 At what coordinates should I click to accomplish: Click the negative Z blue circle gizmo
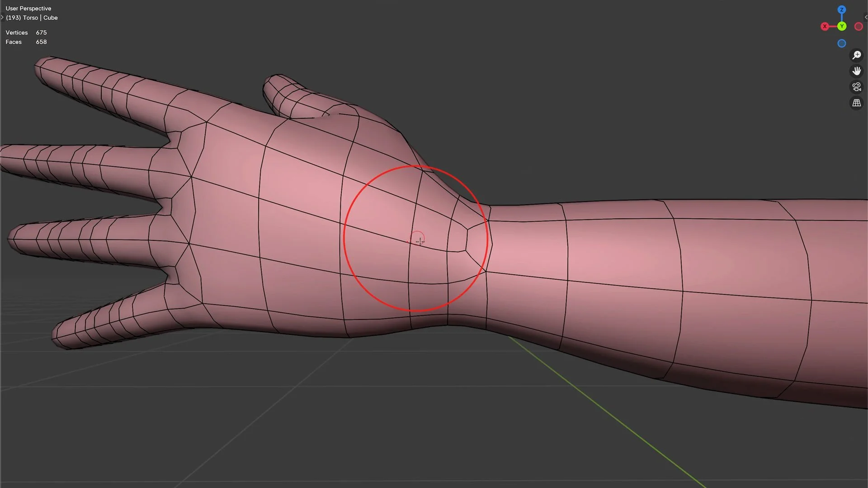pyautogui.click(x=841, y=43)
